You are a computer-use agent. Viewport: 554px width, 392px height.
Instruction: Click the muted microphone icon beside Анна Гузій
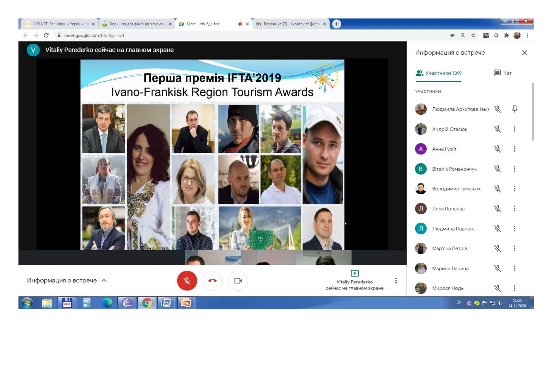click(498, 149)
